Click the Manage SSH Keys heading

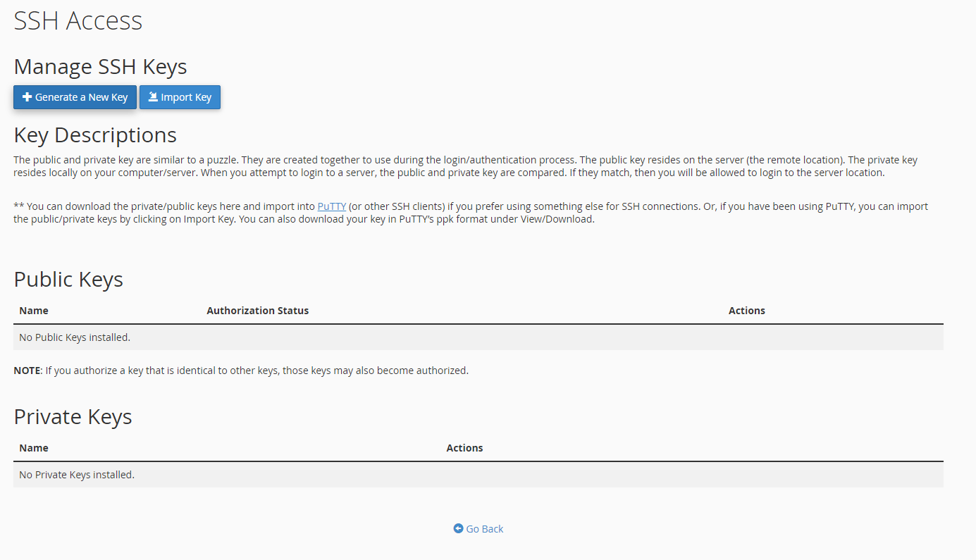click(x=100, y=67)
